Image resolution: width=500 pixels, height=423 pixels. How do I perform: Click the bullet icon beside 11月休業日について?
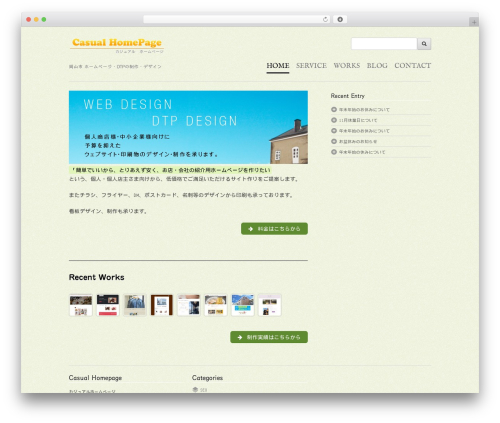point(334,120)
